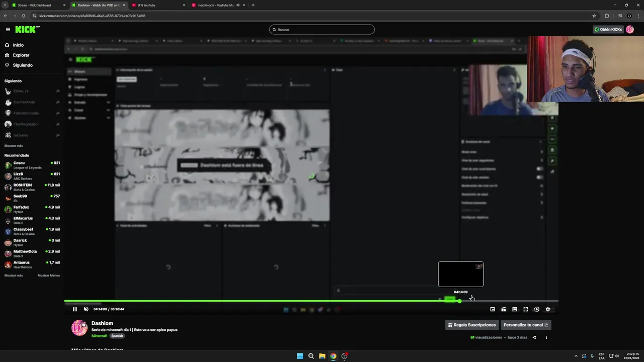644x362 pixels.
Task: Open Chrome three-dot menu
Action: point(638,16)
